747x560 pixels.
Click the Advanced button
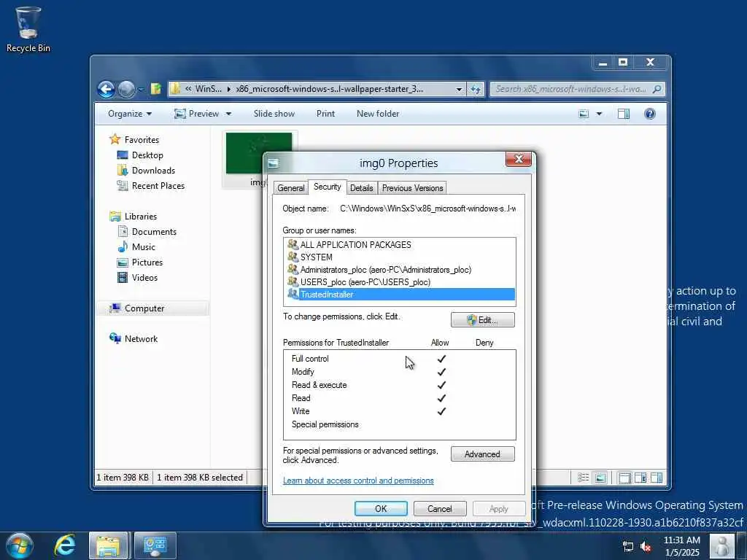tap(483, 454)
